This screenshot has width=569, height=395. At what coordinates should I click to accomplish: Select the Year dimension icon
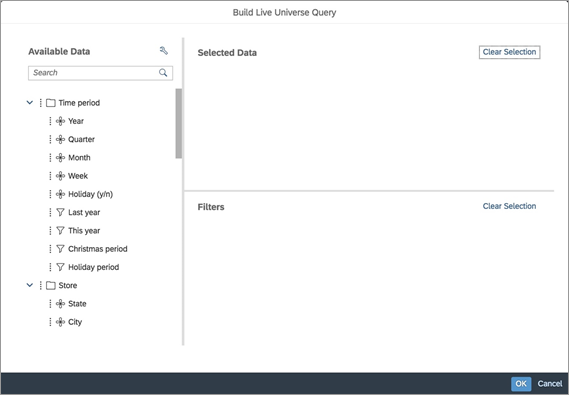point(60,121)
